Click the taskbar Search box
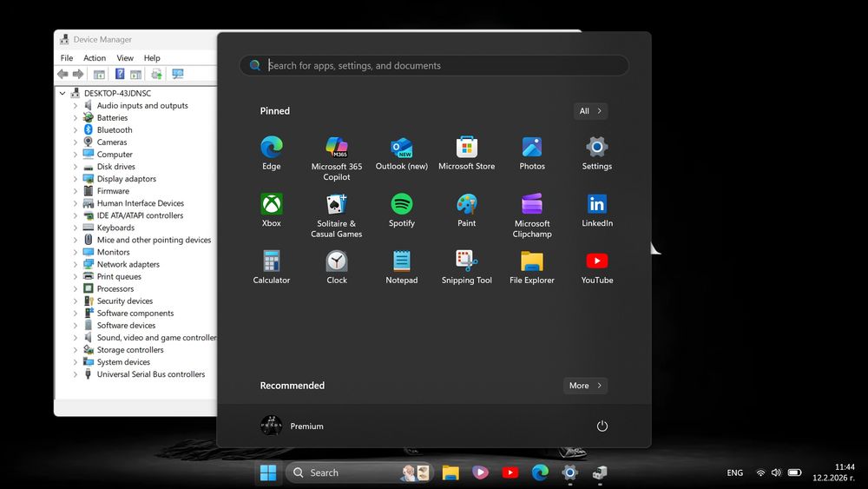868x489 pixels. [x=358, y=472]
